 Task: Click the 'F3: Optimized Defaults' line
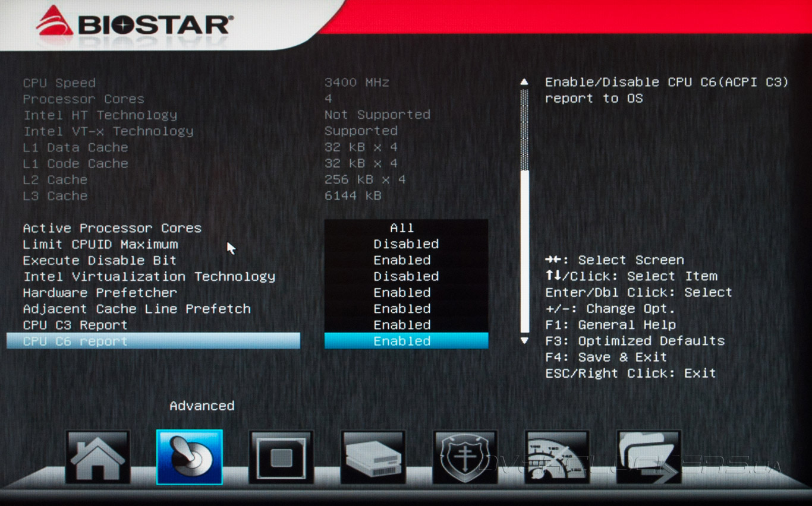coord(635,341)
